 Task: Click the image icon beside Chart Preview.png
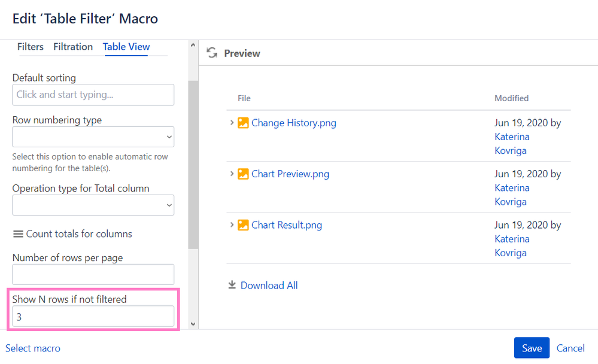[x=243, y=174]
